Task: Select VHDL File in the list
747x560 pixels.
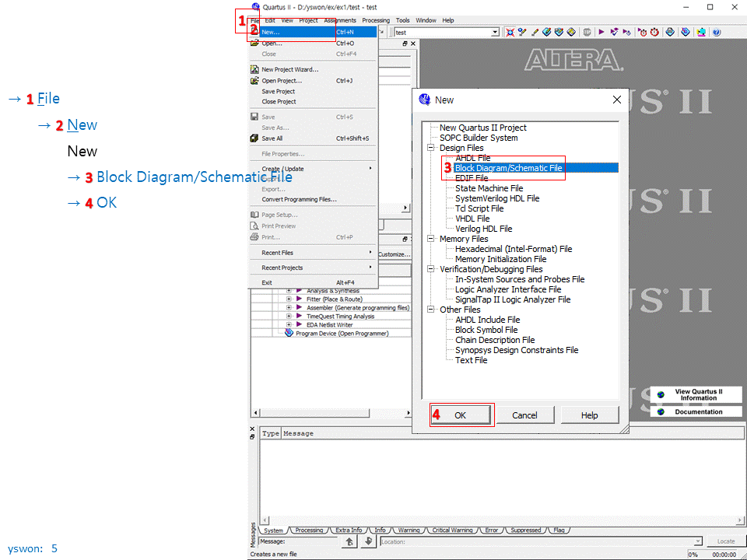Action: tap(472, 219)
